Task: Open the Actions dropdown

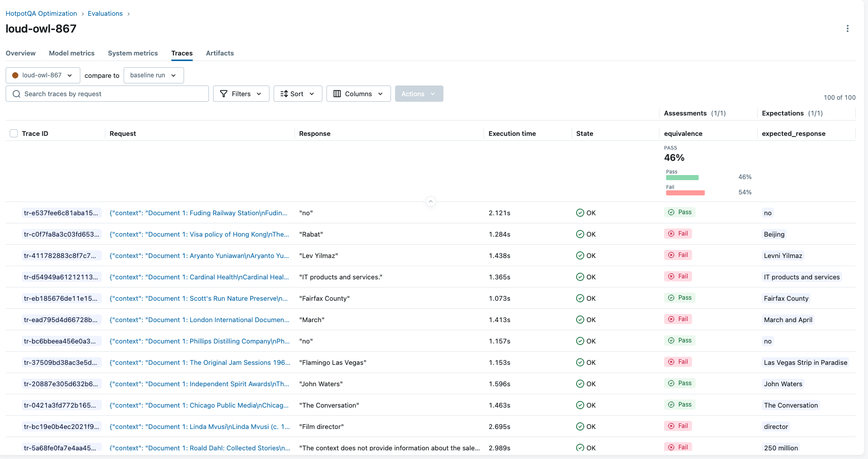Action: point(418,94)
